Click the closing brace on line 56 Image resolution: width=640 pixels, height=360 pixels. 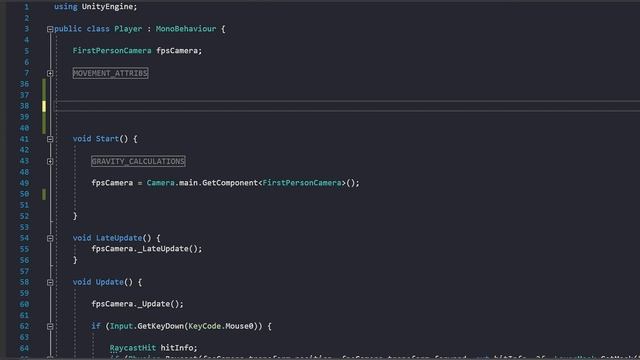point(75,260)
